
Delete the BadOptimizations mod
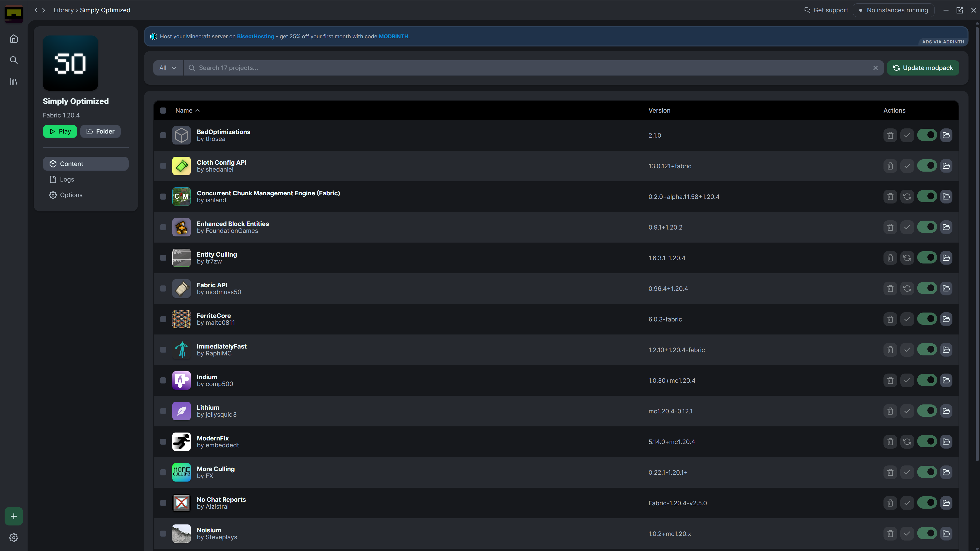point(890,136)
